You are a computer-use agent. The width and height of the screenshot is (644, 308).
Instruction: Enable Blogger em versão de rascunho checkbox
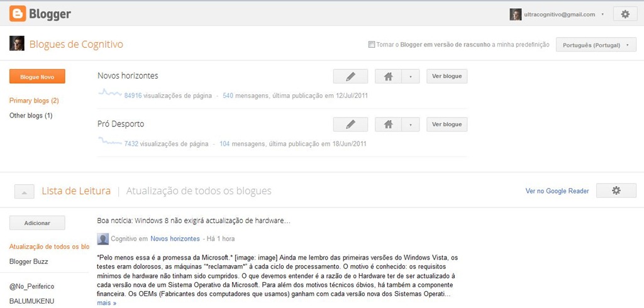pyautogui.click(x=371, y=45)
